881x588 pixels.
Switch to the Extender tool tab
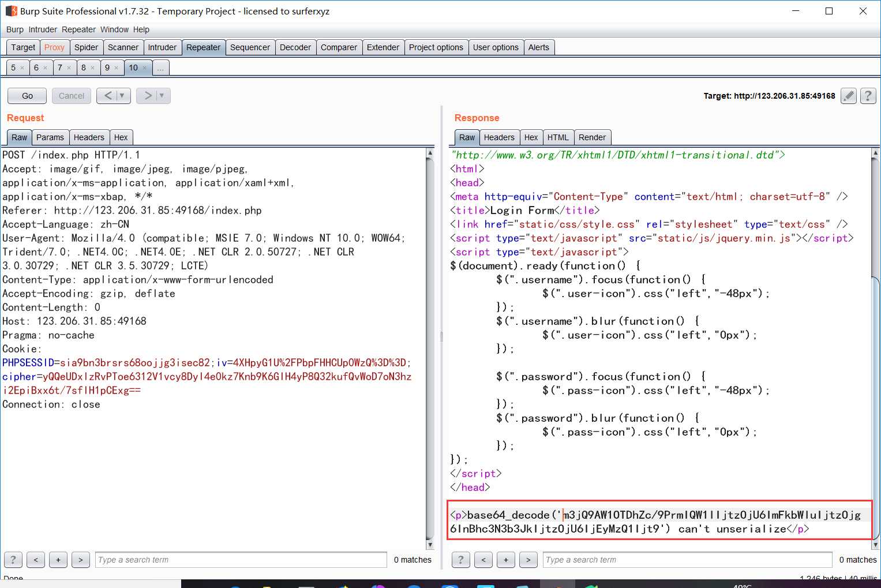(x=383, y=47)
